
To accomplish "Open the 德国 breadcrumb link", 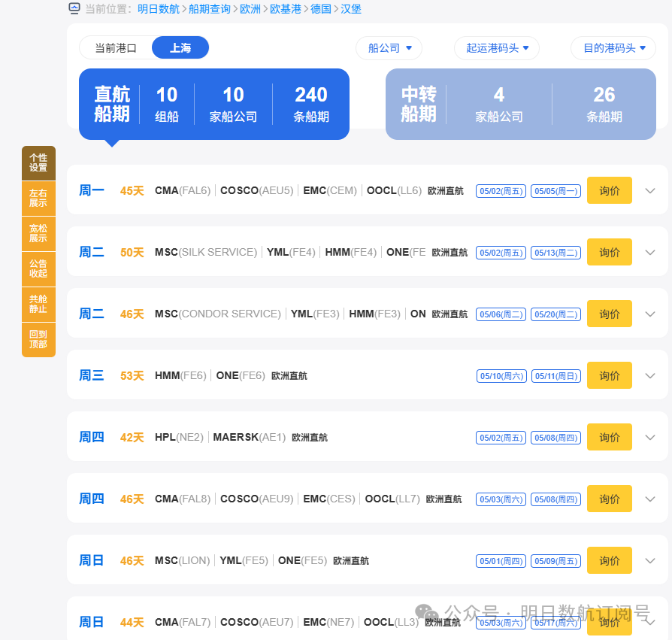I will [321, 8].
